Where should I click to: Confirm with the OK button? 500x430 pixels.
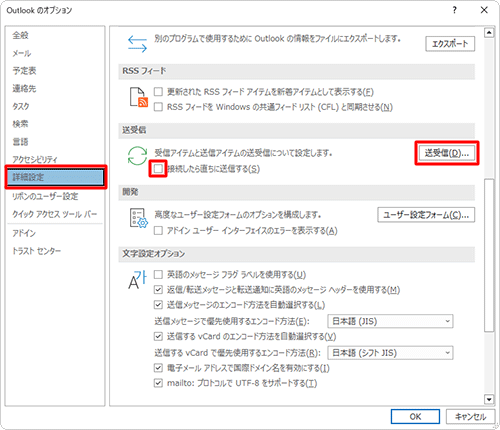coord(415,417)
